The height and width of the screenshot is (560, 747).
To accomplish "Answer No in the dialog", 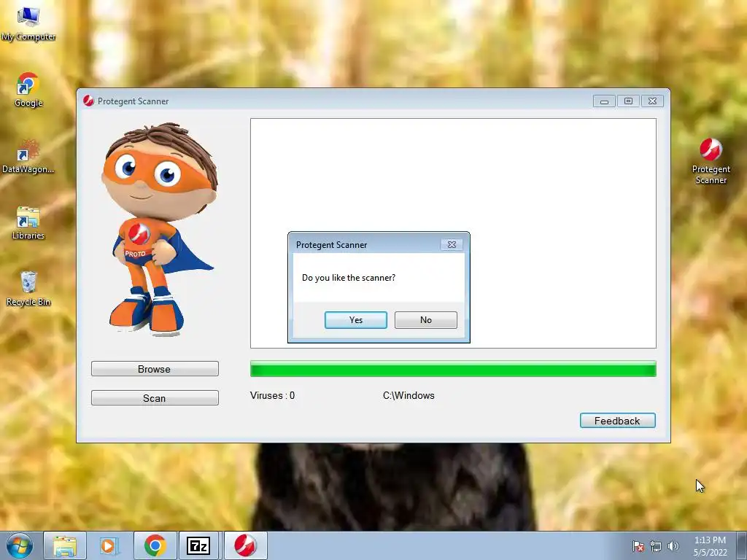I will click(426, 320).
